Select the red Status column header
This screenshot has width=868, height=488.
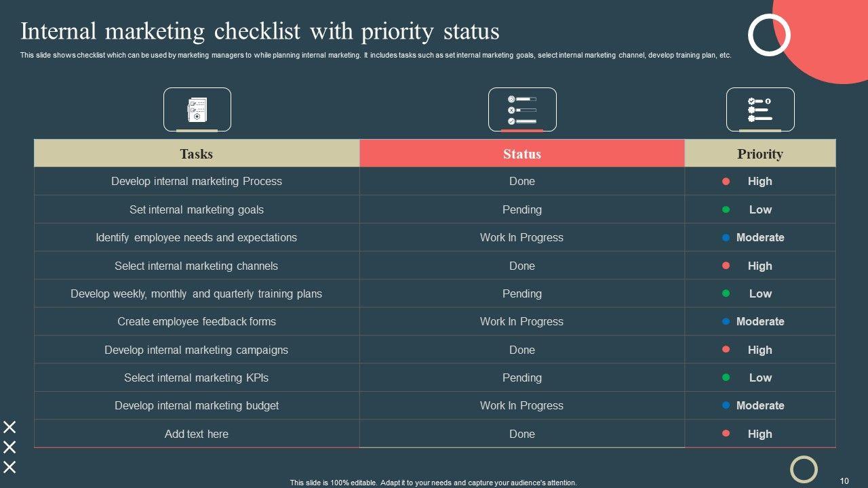(x=522, y=154)
